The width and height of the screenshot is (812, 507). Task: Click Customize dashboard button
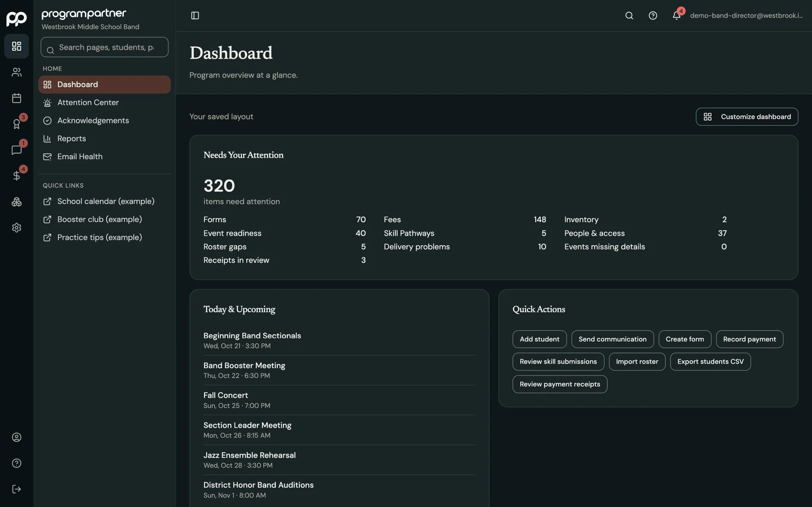pos(747,117)
